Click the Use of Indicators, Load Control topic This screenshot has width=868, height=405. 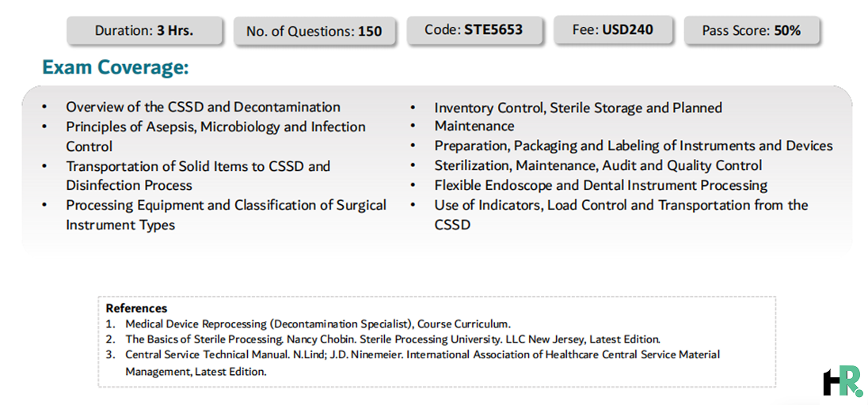pos(621,214)
